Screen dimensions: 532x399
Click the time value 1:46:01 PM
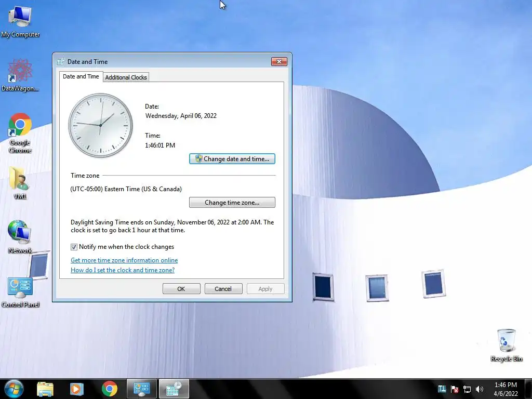click(160, 145)
